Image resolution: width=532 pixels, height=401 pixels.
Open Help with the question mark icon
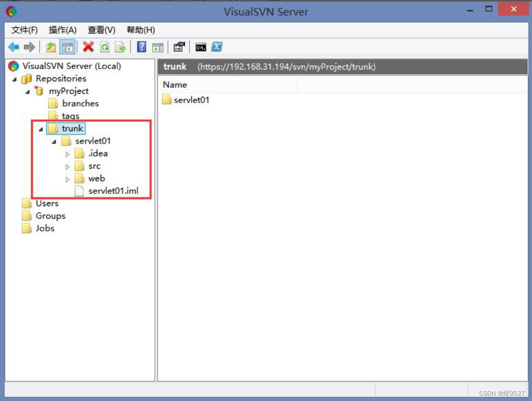pyautogui.click(x=142, y=47)
